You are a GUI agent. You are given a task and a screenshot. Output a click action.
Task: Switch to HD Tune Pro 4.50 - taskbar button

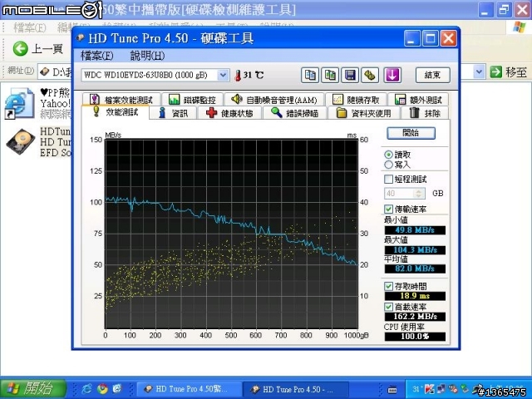click(296, 389)
